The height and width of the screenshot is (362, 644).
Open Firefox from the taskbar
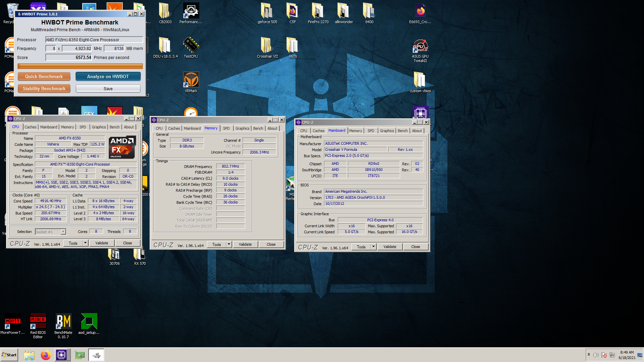coord(46,355)
